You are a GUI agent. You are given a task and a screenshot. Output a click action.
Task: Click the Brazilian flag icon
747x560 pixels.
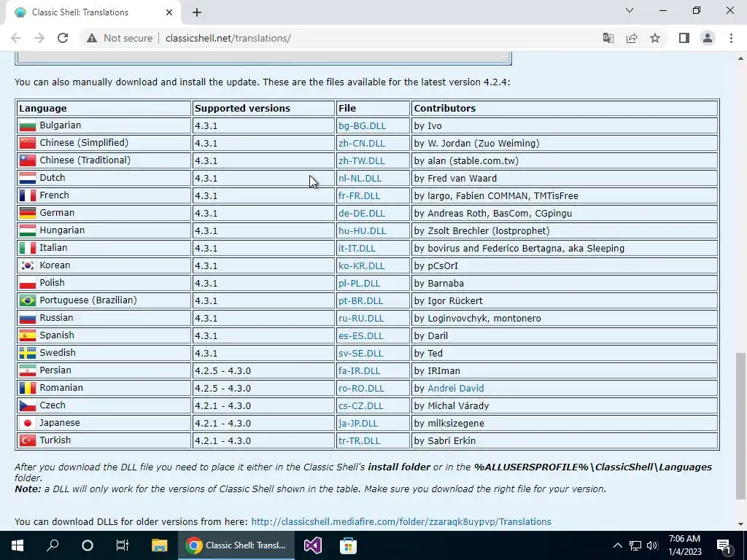tap(27, 300)
